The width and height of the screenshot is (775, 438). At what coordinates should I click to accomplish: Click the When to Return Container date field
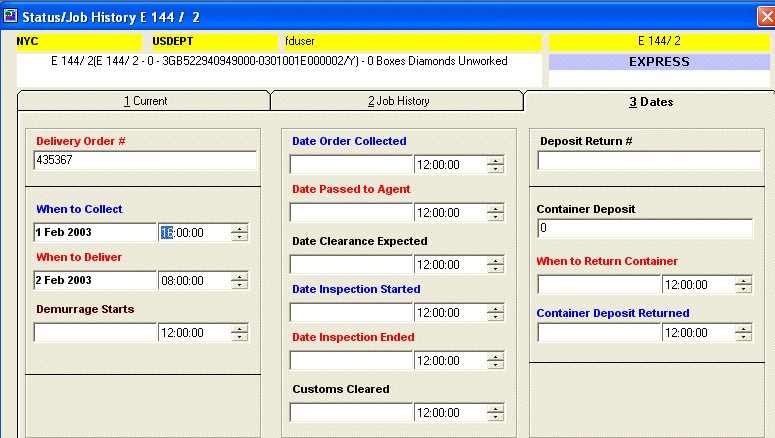pos(599,284)
